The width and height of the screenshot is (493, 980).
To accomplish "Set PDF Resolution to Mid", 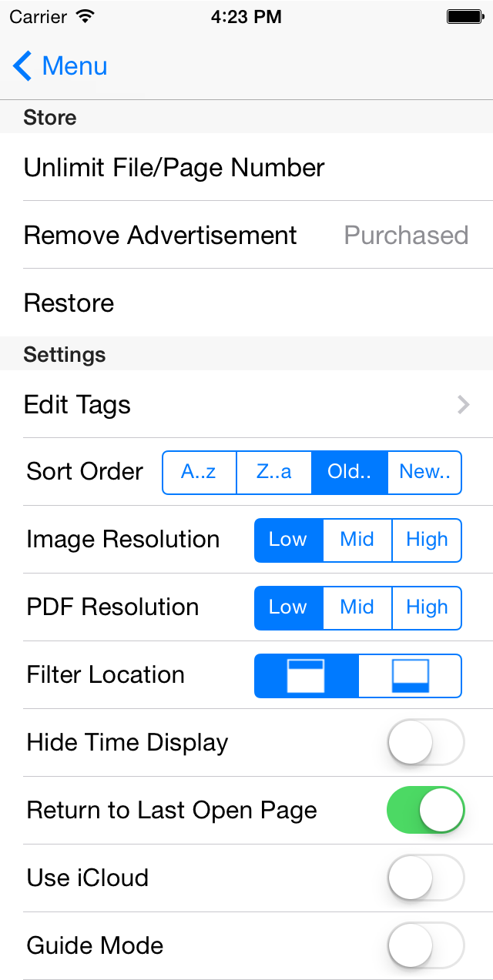I will (357, 607).
